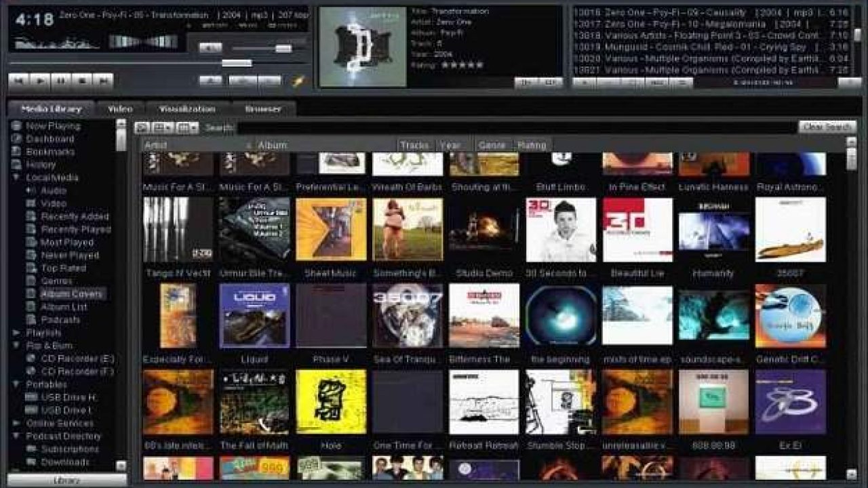Collapse the Rip & Burn node
Viewport: 868px width, 488px height.
coord(16,346)
